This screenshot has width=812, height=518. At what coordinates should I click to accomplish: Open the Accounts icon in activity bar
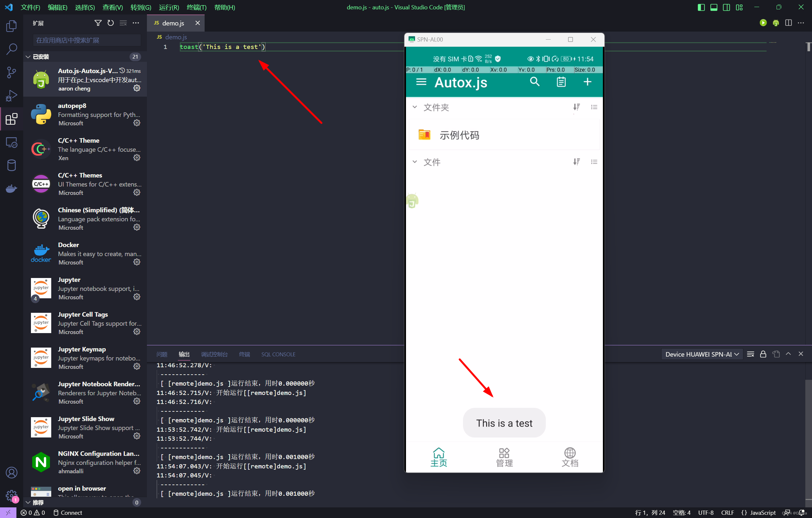[12, 473]
